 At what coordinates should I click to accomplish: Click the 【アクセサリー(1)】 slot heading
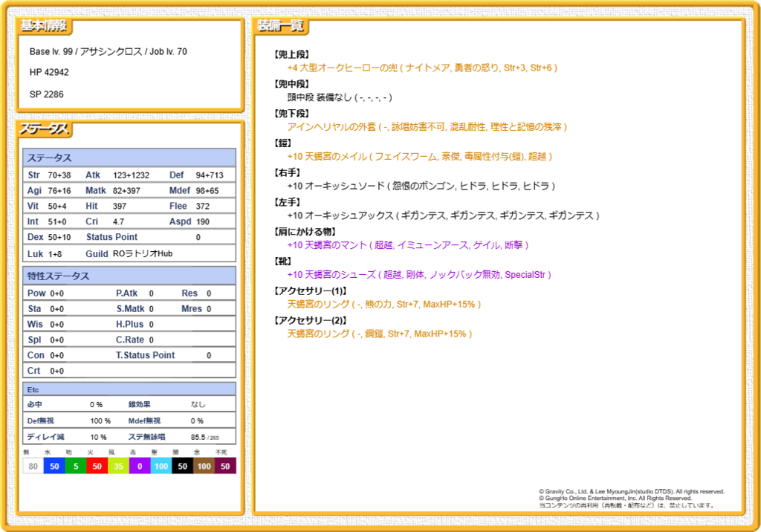[311, 291]
